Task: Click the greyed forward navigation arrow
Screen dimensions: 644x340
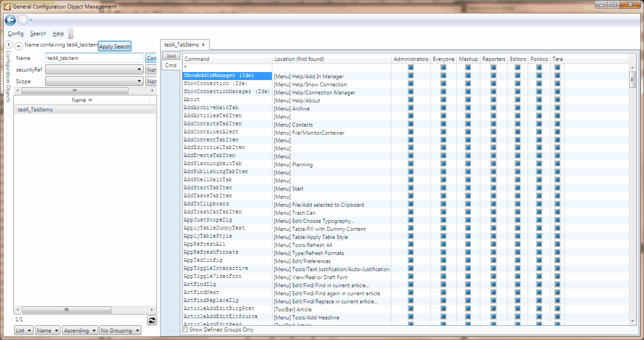Action: pyautogui.click(x=23, y=20)
